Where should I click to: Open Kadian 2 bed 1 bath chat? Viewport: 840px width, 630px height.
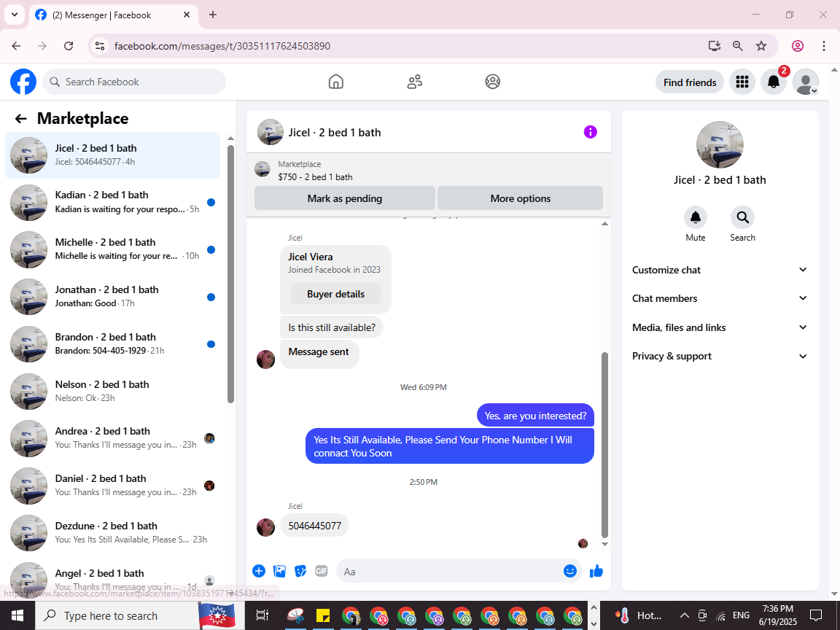[x=112, y=202]
